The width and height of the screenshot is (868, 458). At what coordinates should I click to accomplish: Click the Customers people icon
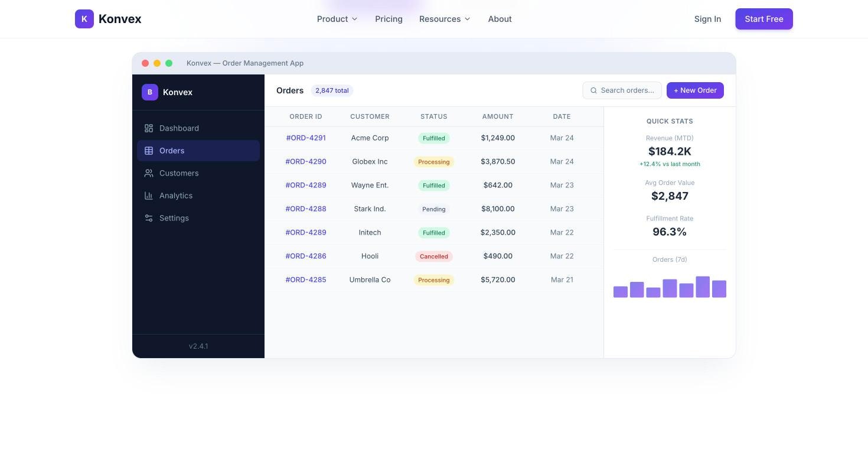coord(149,173)
